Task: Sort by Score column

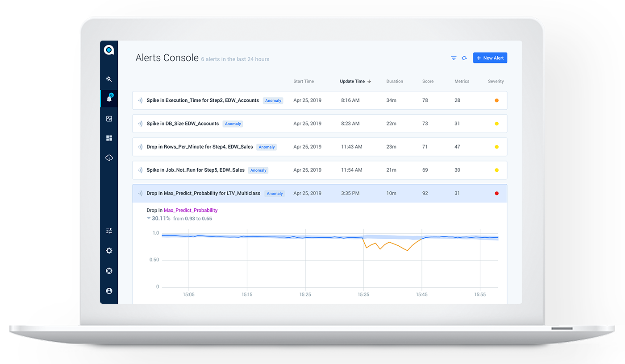Action: [x=428, y=81]
